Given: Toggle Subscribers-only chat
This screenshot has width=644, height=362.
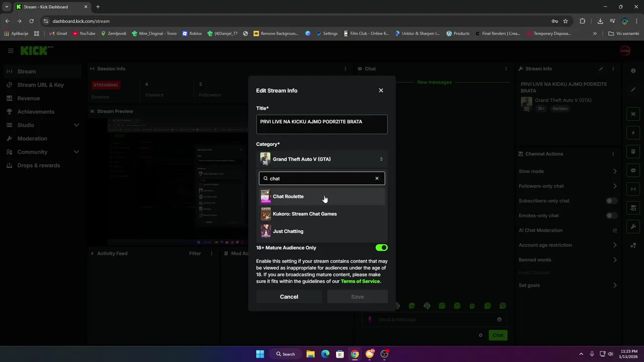Looking at the screenshot, I should pos(611,201).
